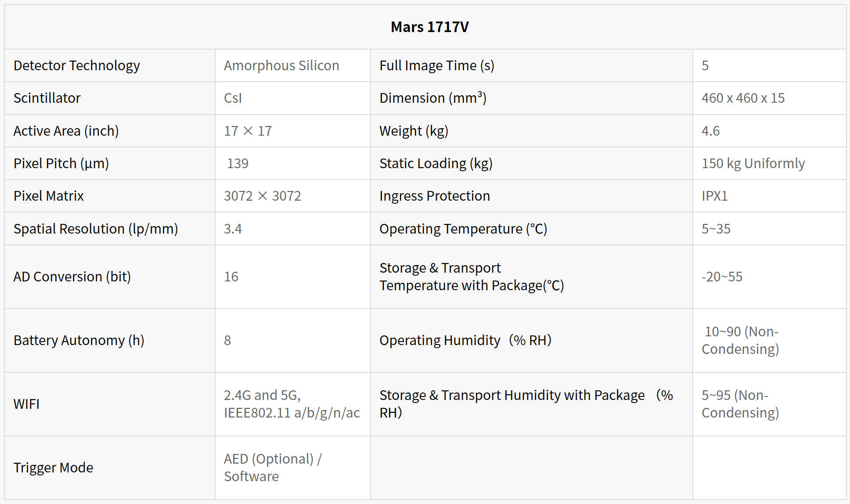Select the Operating Temperature 5~35 value
Viewport: 850px width, 504px height.
(x=716, y=229)
